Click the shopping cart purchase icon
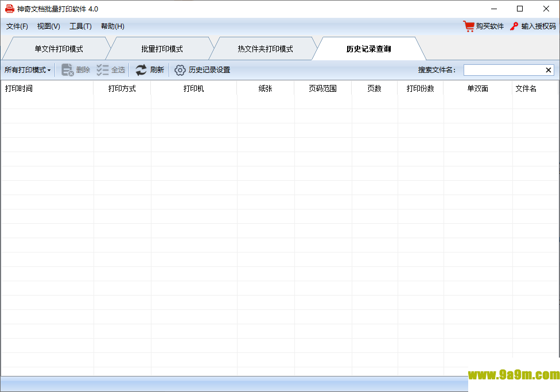 (469, 26)
